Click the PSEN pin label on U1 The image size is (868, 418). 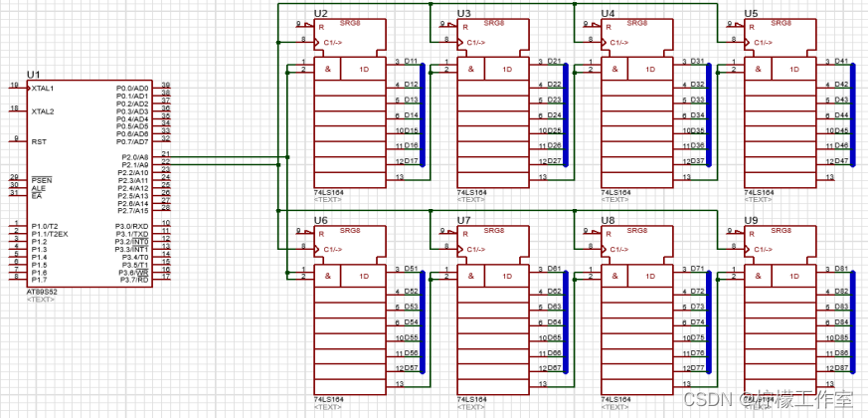pos(41,181)
